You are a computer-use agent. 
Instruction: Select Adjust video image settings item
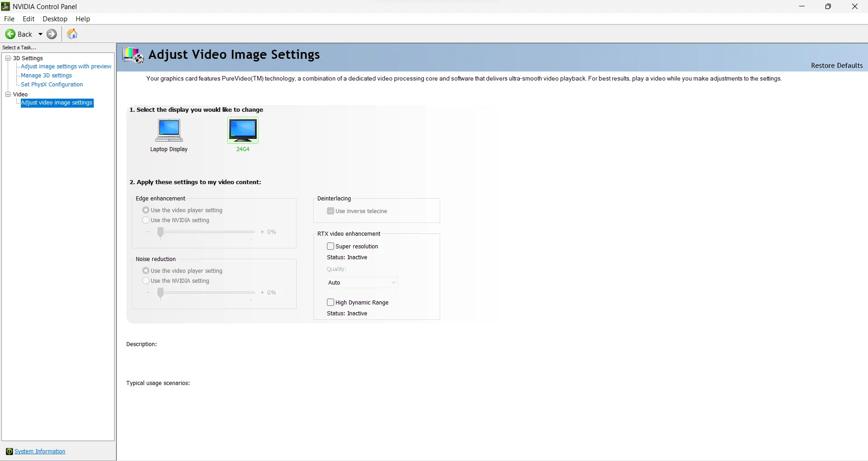[57, 103]
